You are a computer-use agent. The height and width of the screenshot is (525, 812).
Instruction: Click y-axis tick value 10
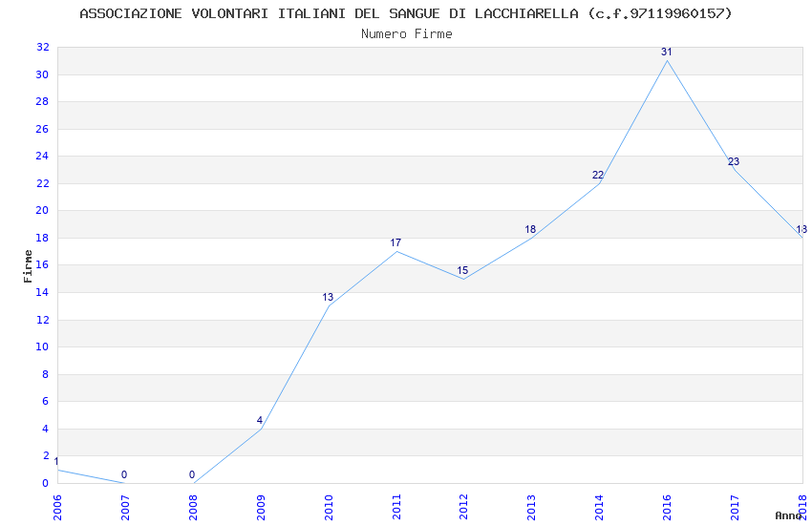[42, 346]
